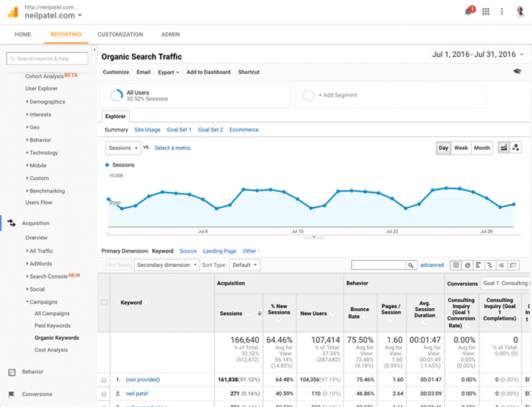532x407 pixels.
Task: Open the CUSTOMIZATION tab
Action: (120, 34)
